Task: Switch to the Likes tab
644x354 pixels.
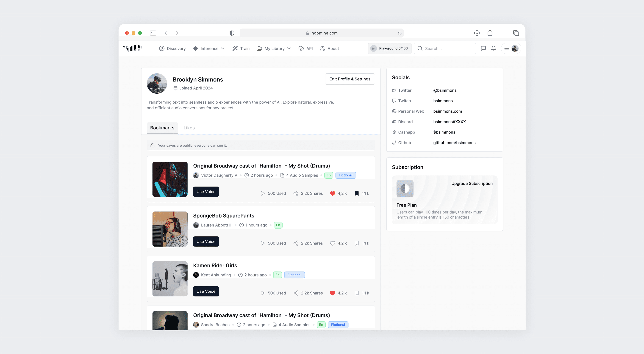Action: (x=189, y=128)
